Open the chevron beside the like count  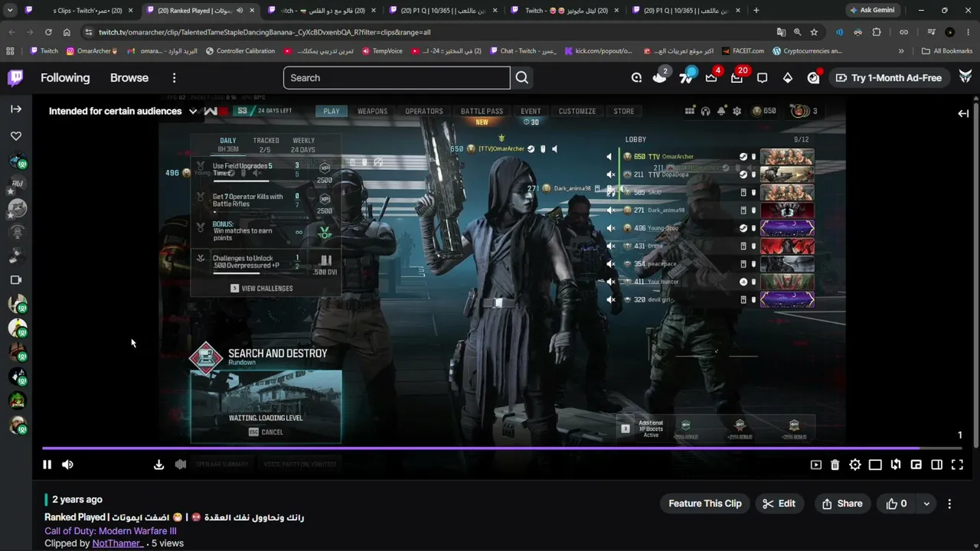[x=926, y=504]
